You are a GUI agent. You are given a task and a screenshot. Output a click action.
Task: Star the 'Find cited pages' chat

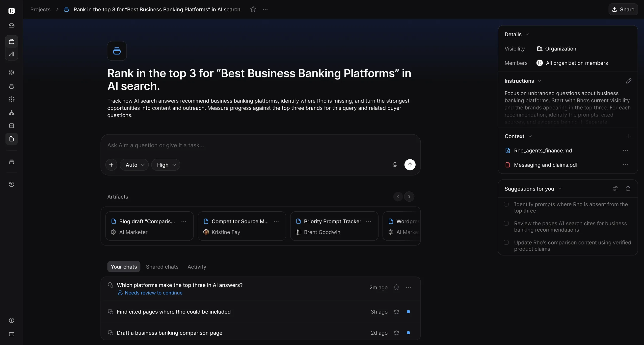[x=396, y=312]
